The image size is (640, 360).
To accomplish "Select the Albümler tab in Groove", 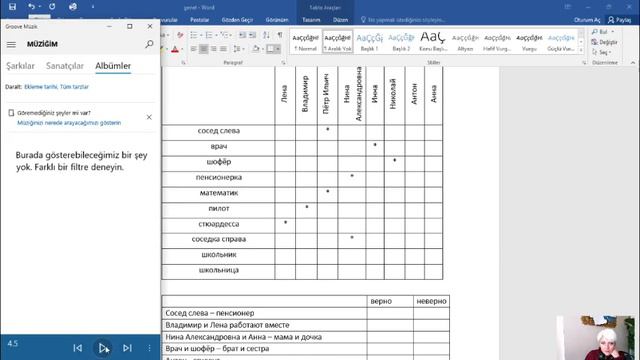I will pos(113,66).
